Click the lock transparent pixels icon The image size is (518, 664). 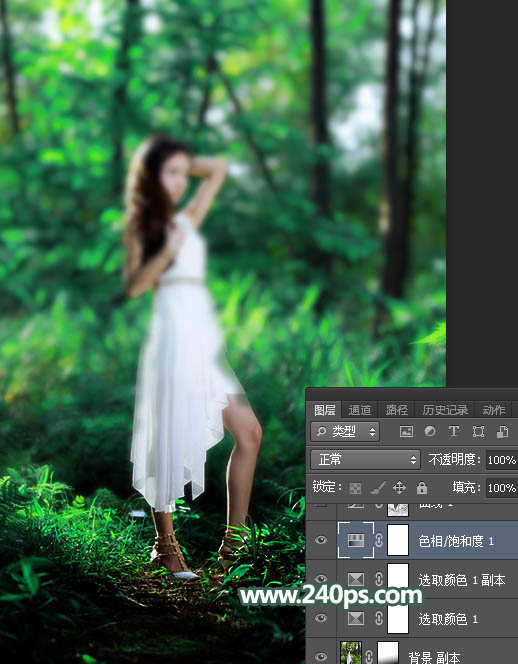click(355, 488)
